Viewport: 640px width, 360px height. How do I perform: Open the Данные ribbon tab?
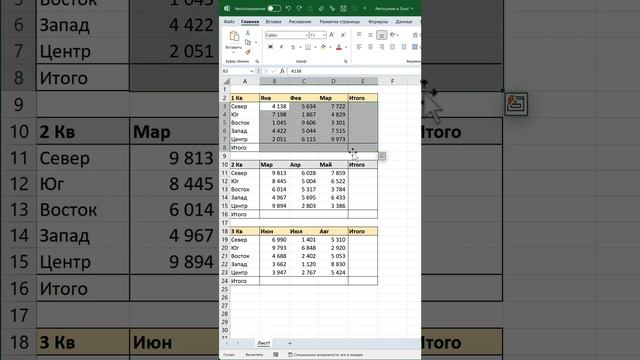[403, 22]
